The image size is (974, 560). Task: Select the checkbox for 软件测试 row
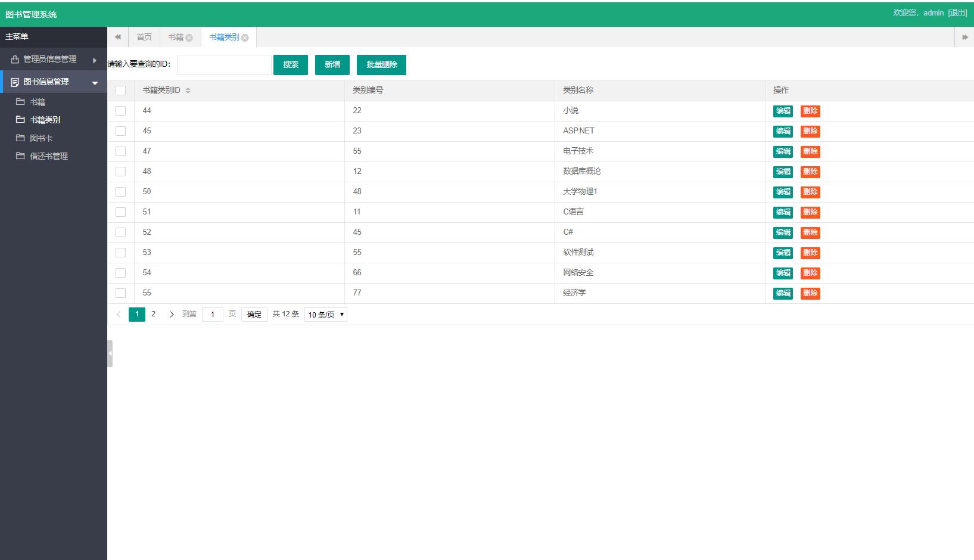(121, 253)
